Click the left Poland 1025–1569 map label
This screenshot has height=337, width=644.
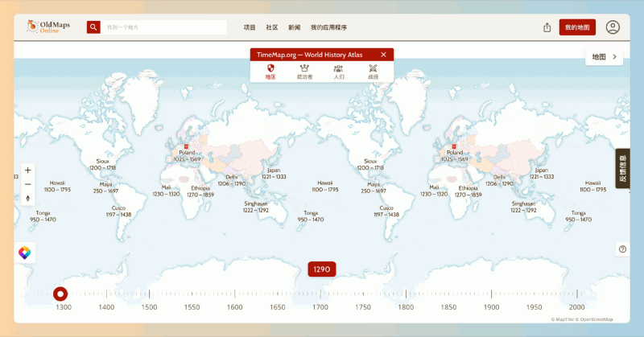(187, 155)
